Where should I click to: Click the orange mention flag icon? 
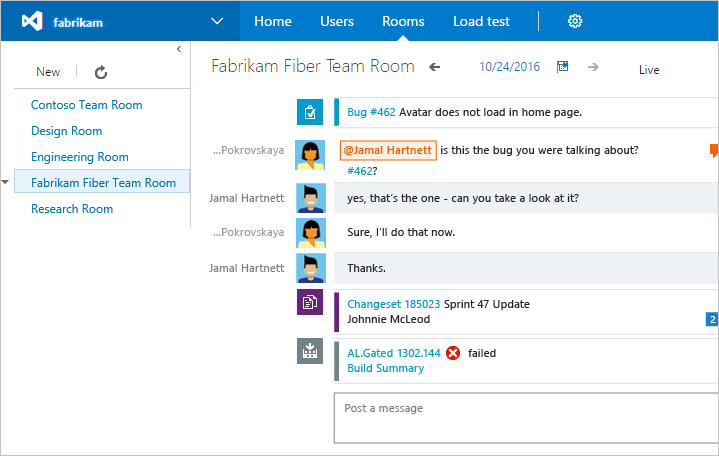coord(714,150)
